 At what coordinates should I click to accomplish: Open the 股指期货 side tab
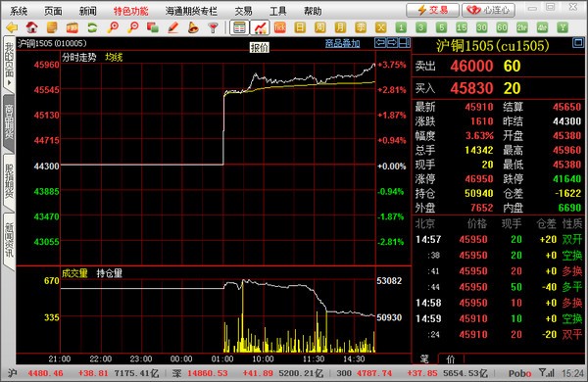[9, 182]
